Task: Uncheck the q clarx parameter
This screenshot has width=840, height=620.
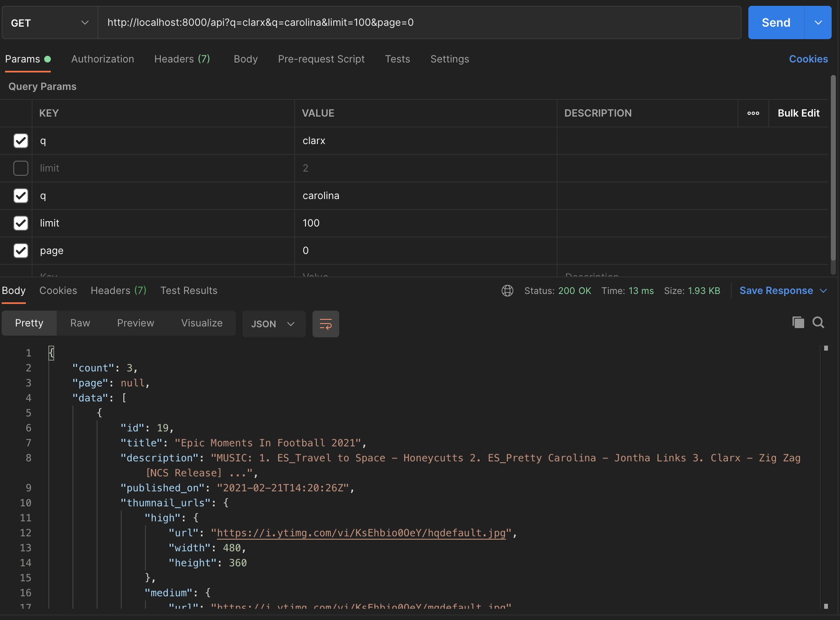Action: pos(21,141)
